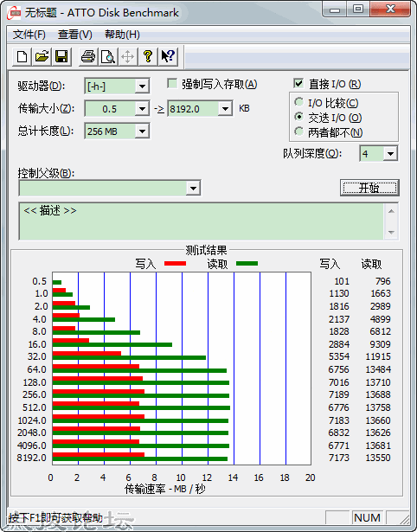Click the context help arrow-question icon
The height and width of the screenshot is (532, 417).
[168, 56]
